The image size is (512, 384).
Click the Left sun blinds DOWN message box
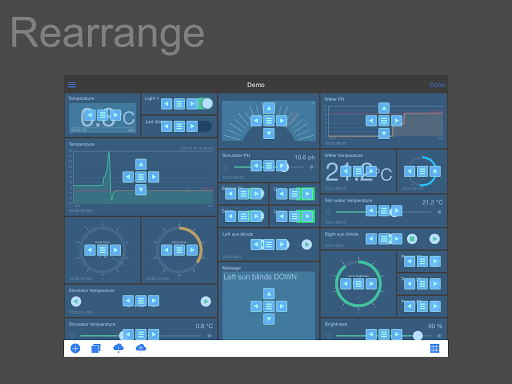tap(269, 305)
